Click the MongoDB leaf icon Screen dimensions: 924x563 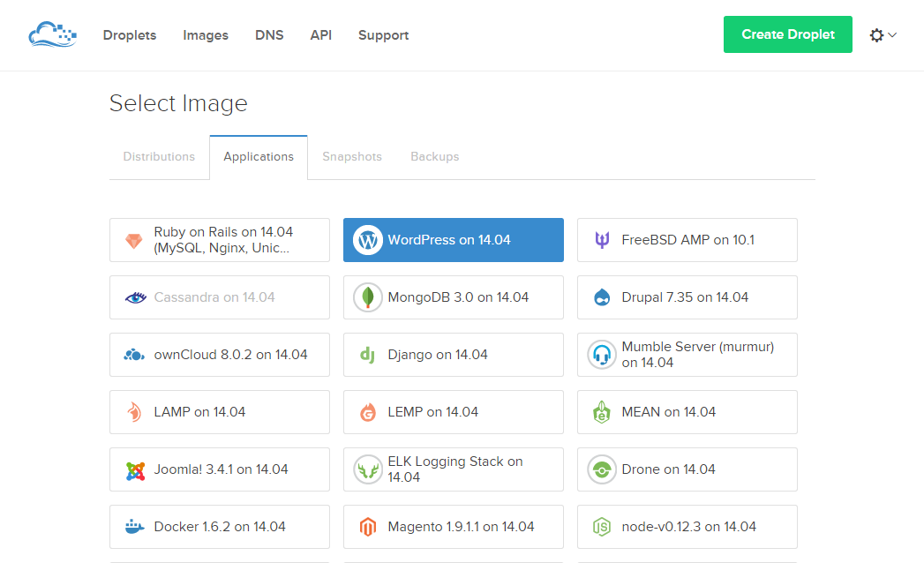(367, 297)
